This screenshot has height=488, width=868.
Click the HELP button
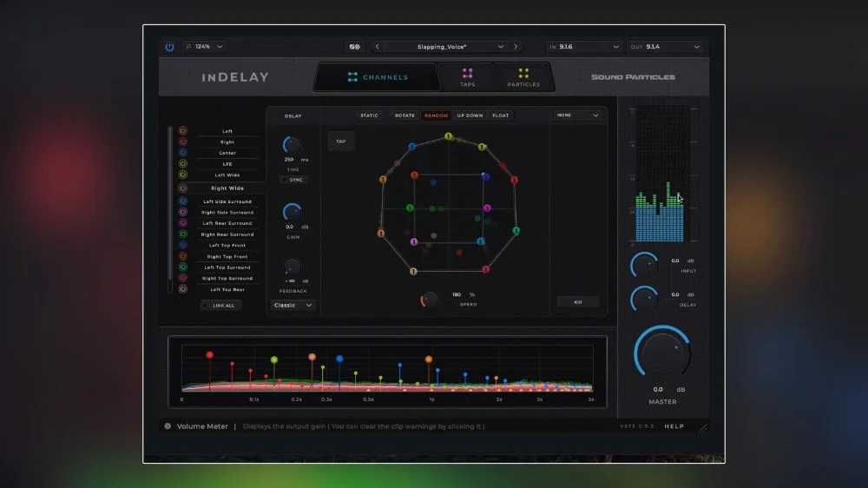tap(674, 426)
